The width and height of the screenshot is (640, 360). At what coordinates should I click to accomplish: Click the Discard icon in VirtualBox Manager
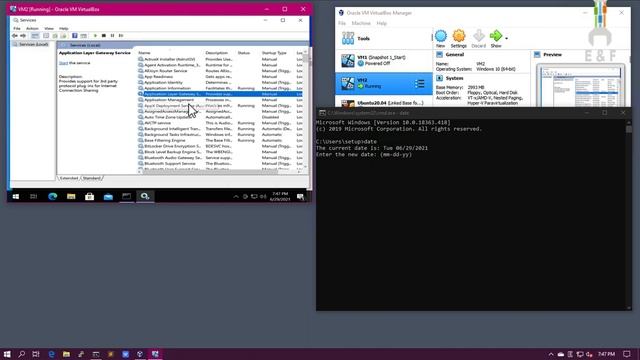pos(478,39)
